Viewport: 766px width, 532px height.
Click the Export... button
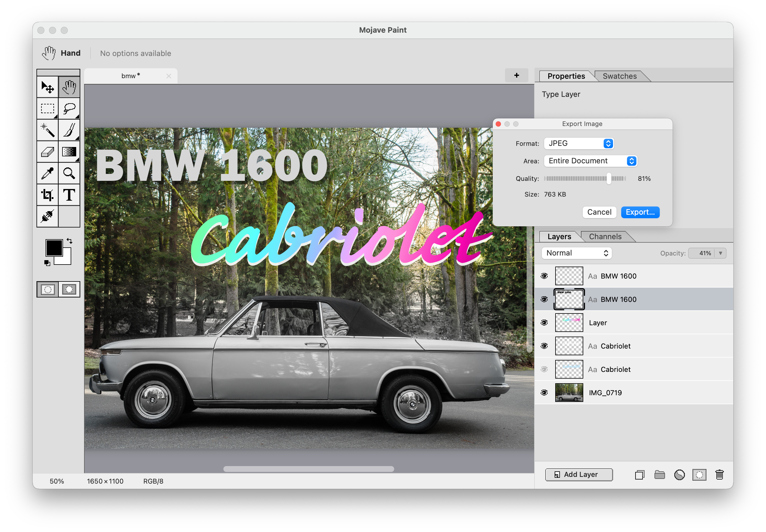pos(640,212)
